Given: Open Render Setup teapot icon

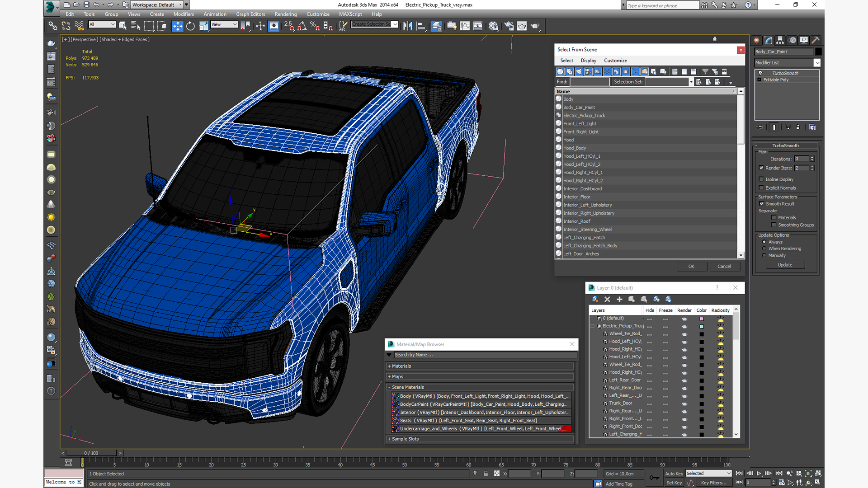Looking at the screenshot, I should point(509,26).
